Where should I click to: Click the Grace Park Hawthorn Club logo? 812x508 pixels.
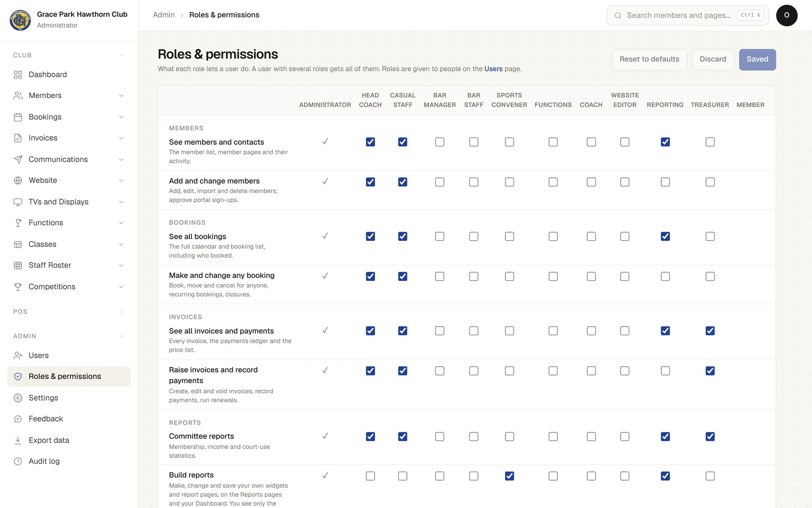click(20, 20)
